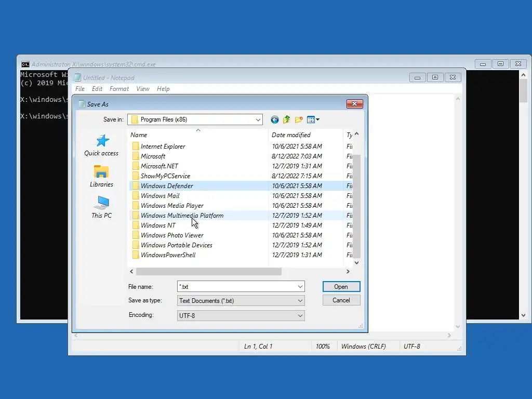
Task: Click the Save As dialog title icon
Action: click(82, 104)
